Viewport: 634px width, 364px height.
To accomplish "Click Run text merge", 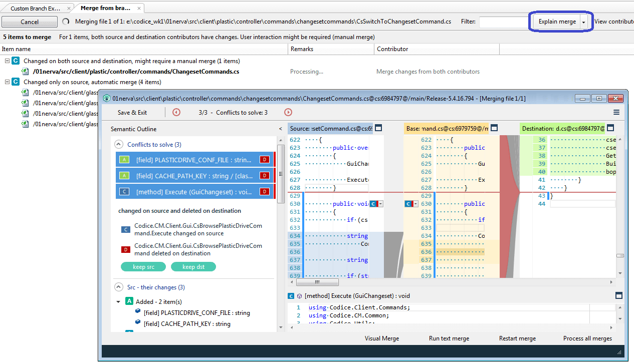I will [449, 338].
